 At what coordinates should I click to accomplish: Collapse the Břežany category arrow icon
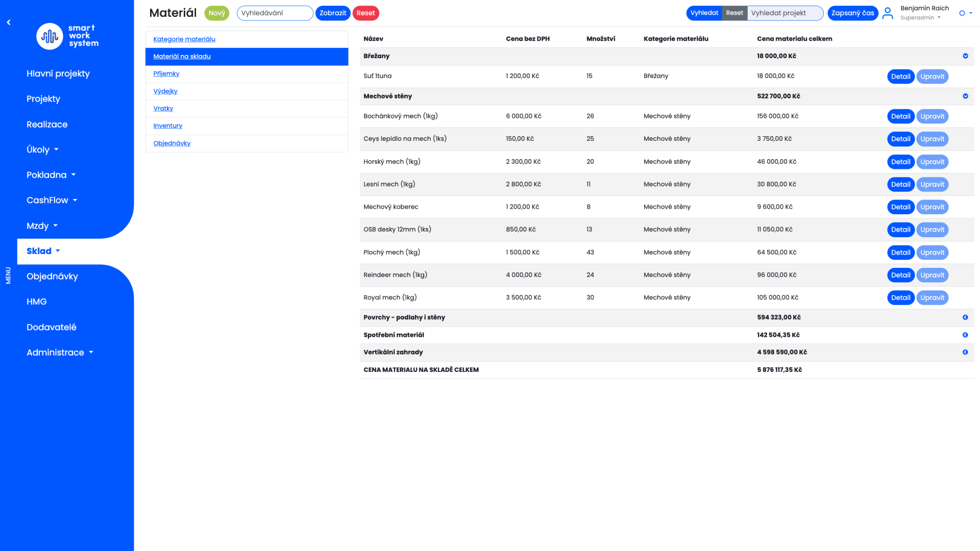pyautogui.click(x=965, y=56)
